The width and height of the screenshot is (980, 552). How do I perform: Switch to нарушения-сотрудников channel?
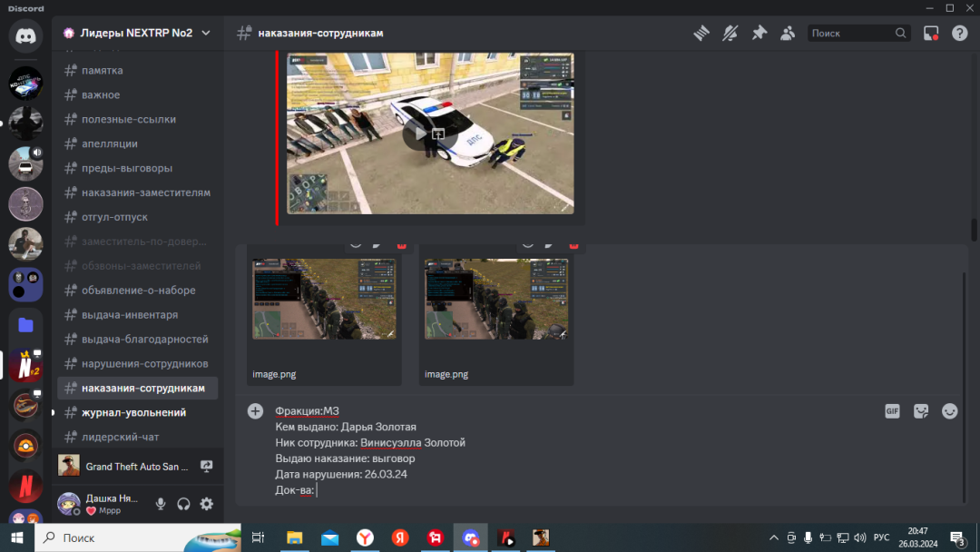point(138,363)
